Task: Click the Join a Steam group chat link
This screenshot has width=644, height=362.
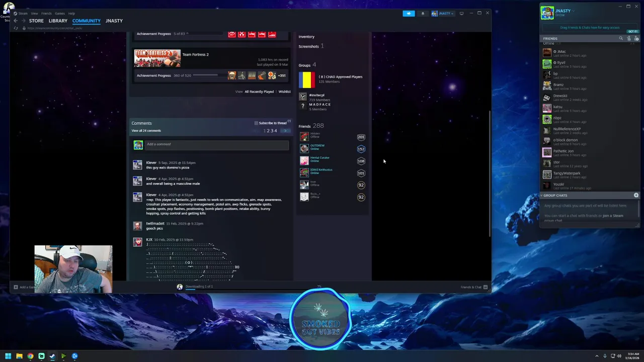Action: pos(613,216)
